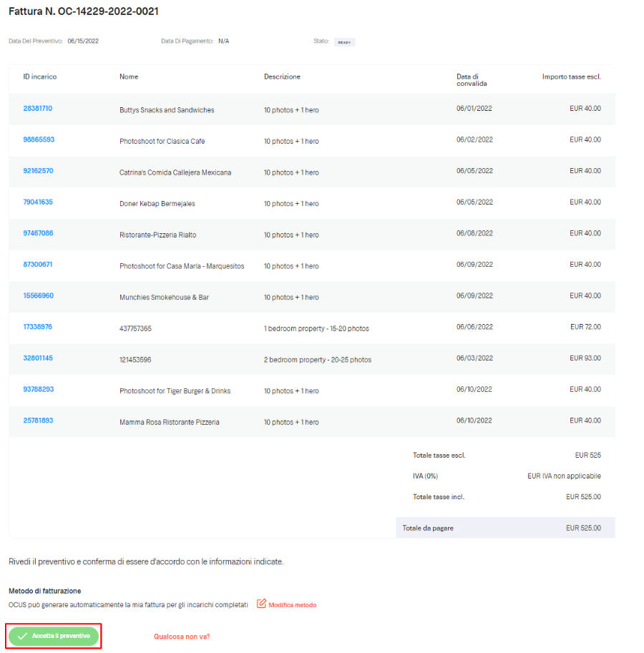Open assignment ID 15566960
Viewport: 644px width, 653px height.
(39, 295)
